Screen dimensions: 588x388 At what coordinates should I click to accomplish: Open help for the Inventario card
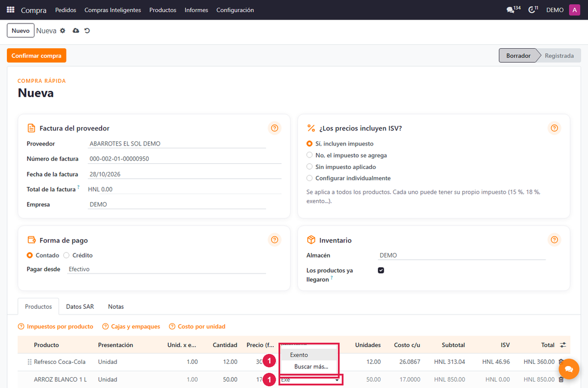click(554, 240)
